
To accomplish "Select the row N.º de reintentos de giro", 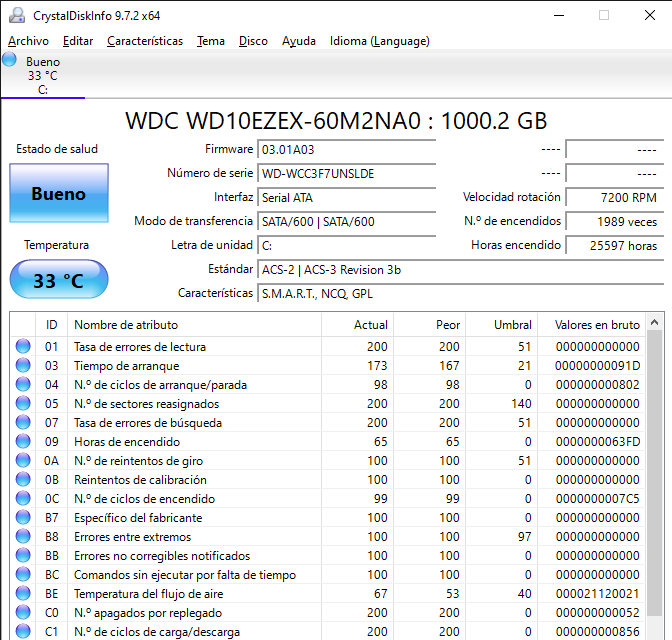I will click(328, 460).
